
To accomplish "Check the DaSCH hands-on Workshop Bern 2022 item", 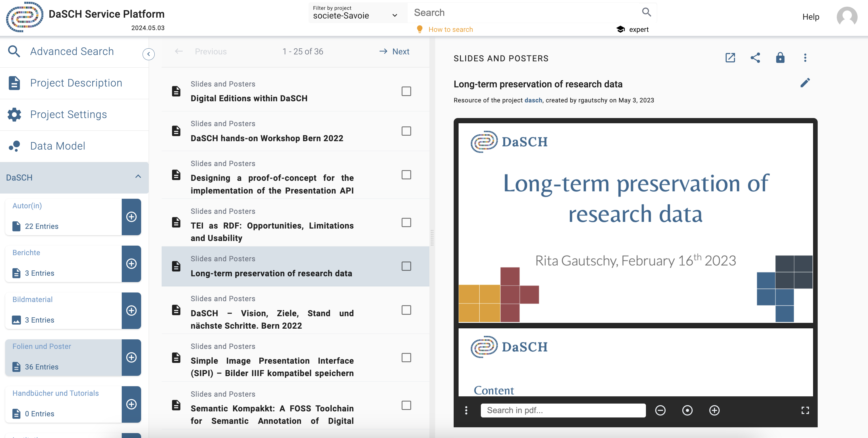I will click(x=406, y=131).
